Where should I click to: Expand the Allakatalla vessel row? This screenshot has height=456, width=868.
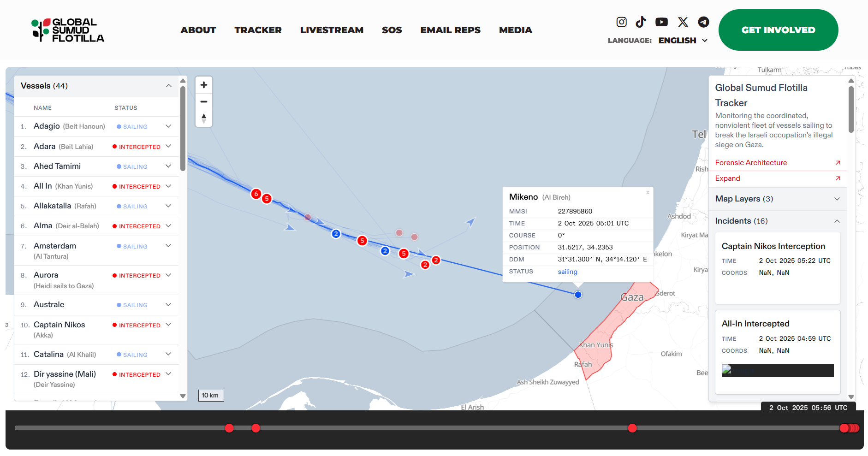[168, 206]
